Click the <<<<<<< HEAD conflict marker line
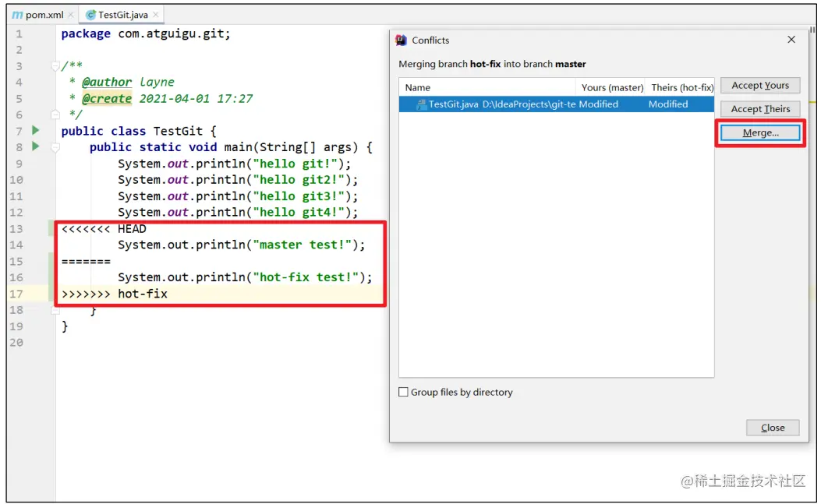This screenshot has width=821, height=504. click(104, 229)
